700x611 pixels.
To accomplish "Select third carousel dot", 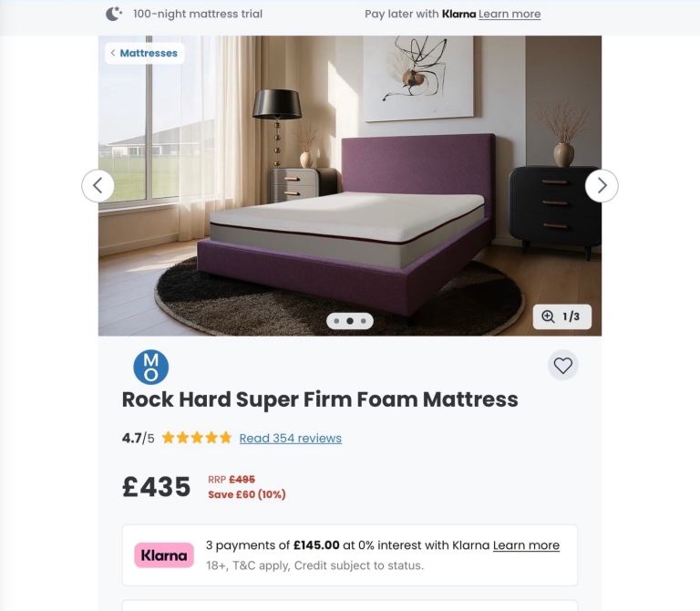I will (364, 321).
